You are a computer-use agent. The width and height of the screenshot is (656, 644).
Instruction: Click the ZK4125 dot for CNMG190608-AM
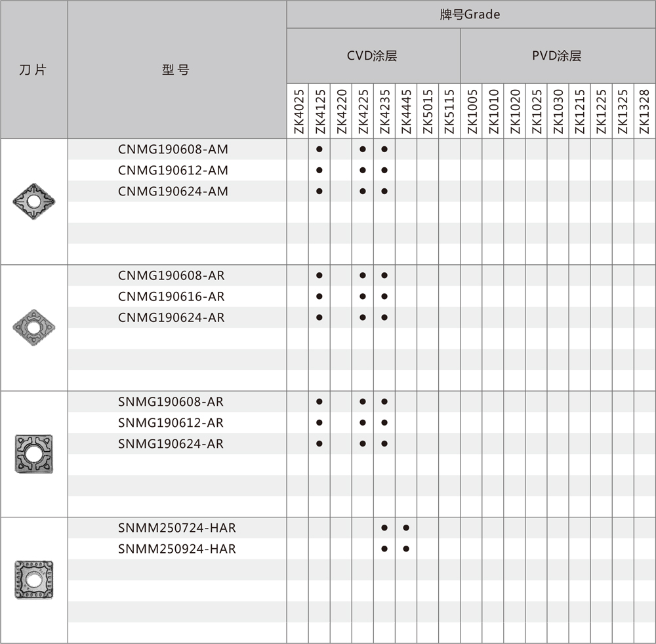tap(319, 150)
